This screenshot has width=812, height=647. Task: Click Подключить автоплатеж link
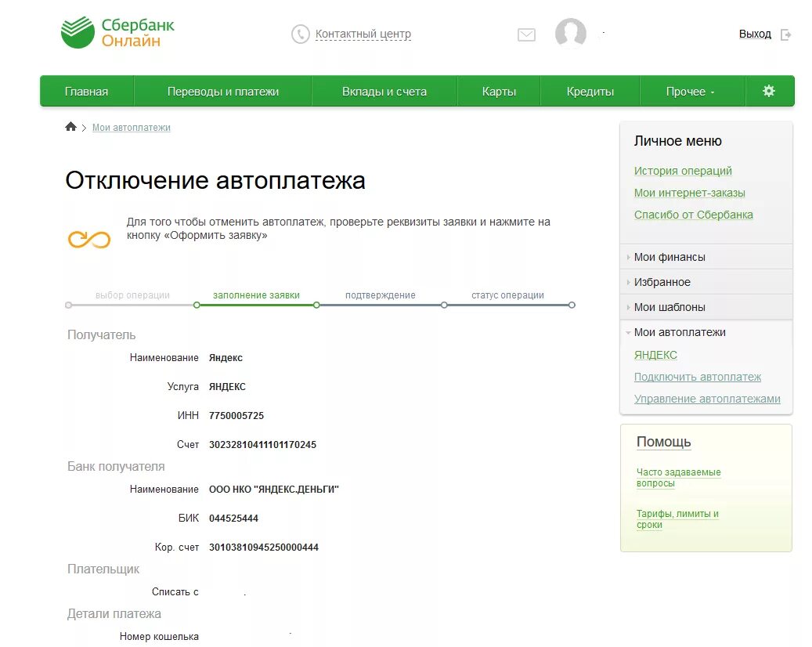[x=698, y=377]
